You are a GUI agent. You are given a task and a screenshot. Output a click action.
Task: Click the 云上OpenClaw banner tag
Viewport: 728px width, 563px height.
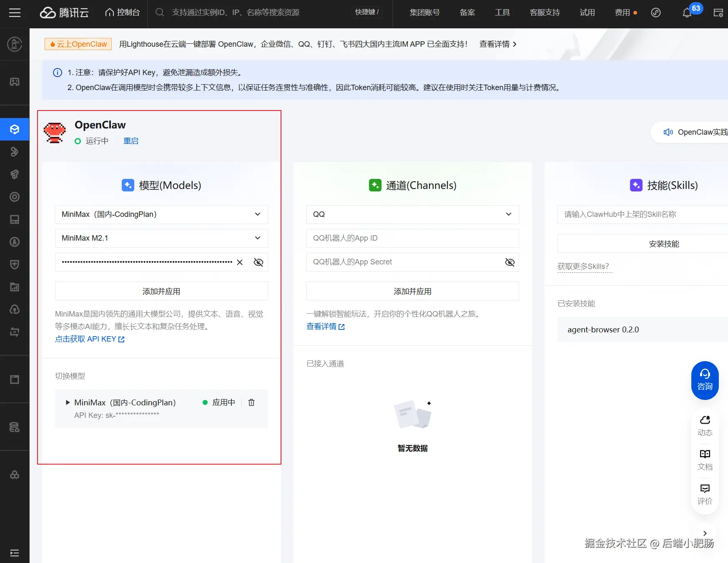click(x=78, y=44)
